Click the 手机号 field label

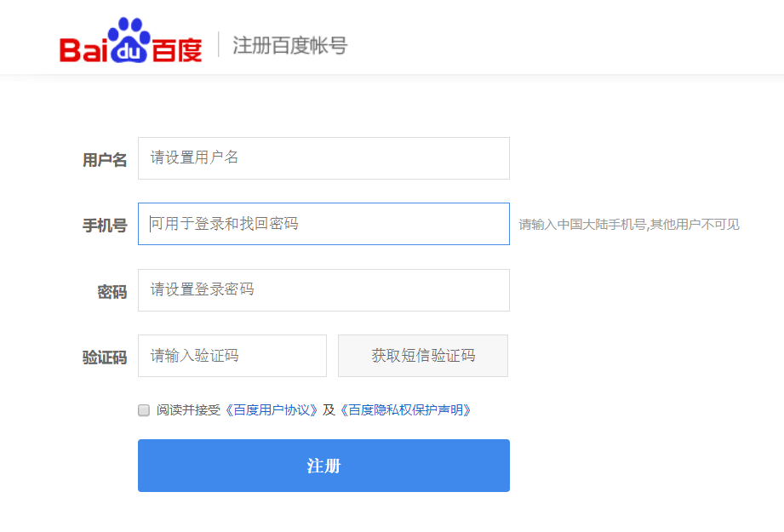coord(105,226)
